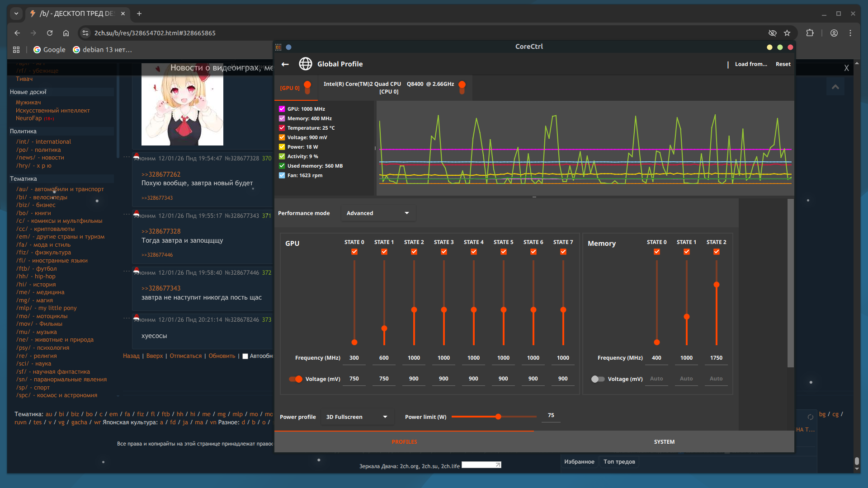Click the Global Profile globe icon
Viewport: 868px width, 488px height.
click(306, 64)
